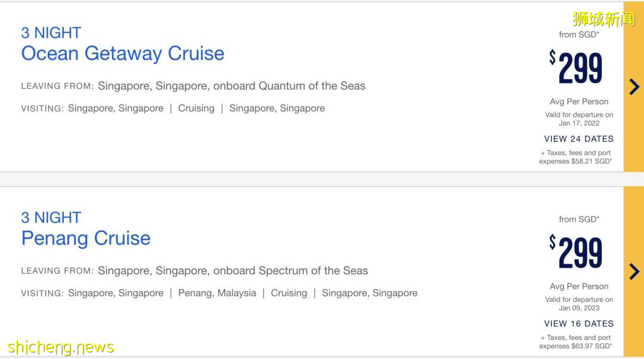644x359 pixels.
Task: Click the 3 NIGHT label above Ocean Getaway
Action: [51, 33]
